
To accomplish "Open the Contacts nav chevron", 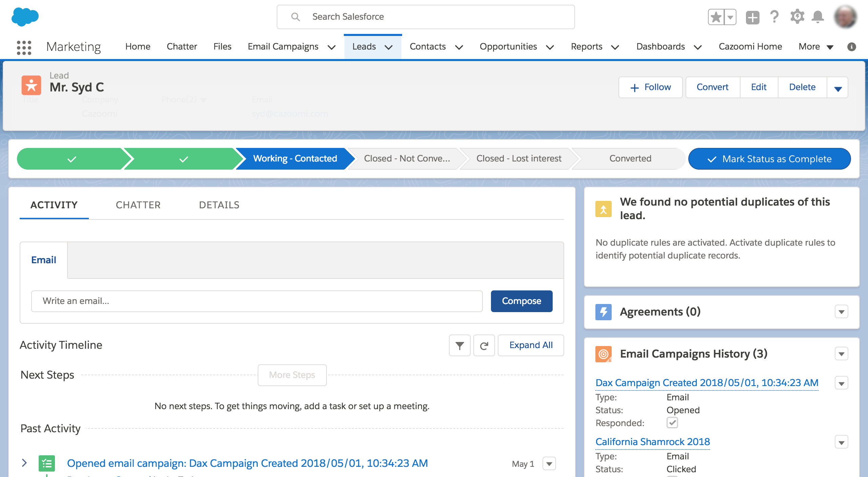I will (x=459, y=47).
